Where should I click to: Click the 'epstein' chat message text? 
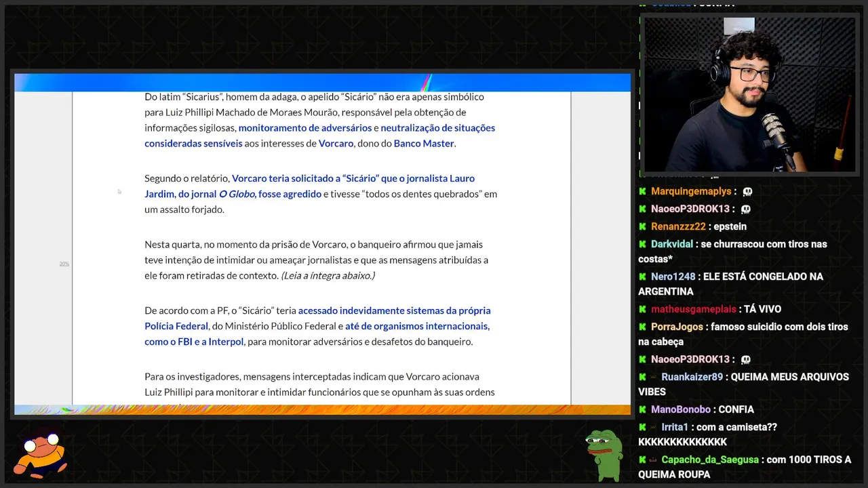tap(729, 226)
